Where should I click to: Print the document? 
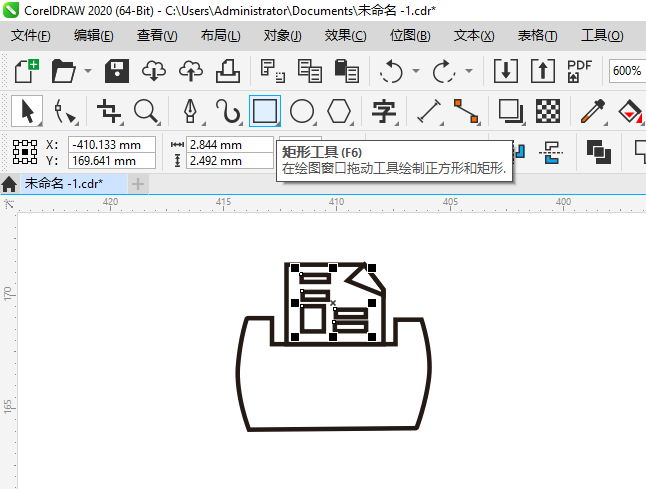228,71
